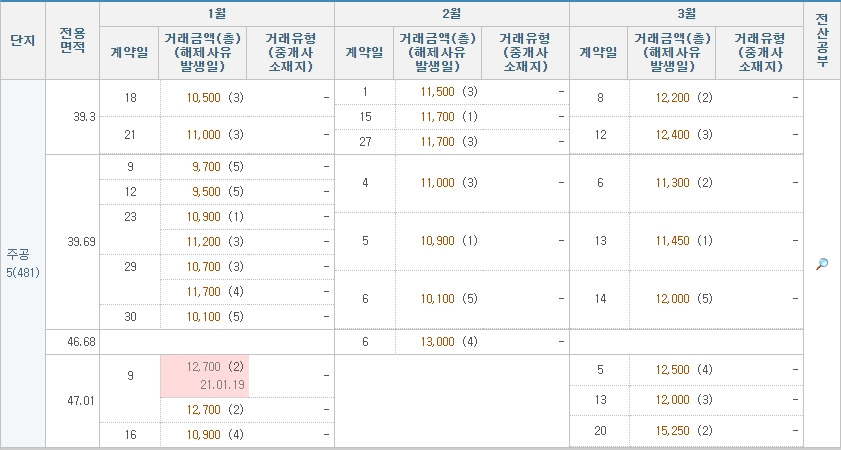841x450 pixels.
Task: Select the 주공 5(481) complex name cell
Action: (x=23, y=263)
